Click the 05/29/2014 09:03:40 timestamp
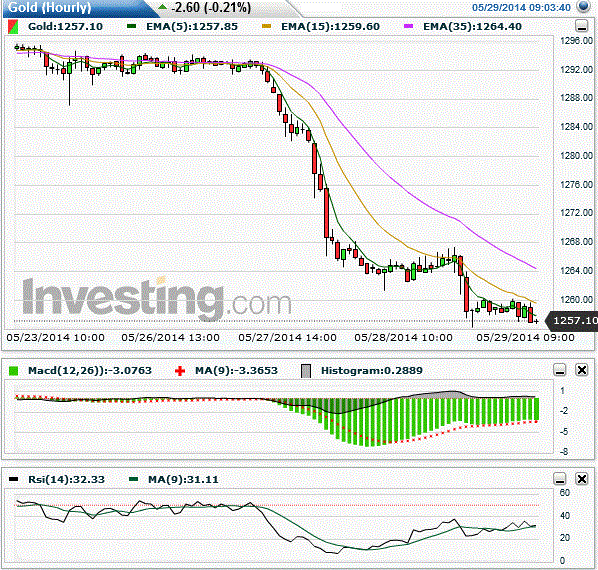This screenshot has height=570, width=598. click(x=521, y=7)
